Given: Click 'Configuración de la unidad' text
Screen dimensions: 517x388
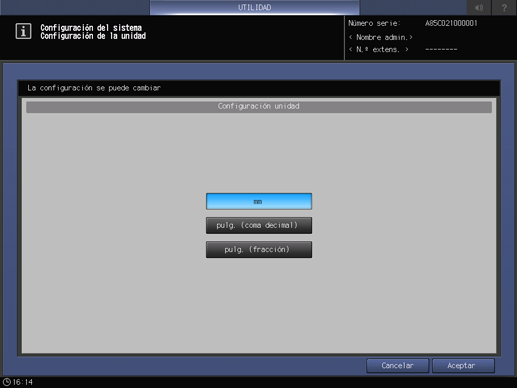Looking at the screenshot, I should (93, 36).
